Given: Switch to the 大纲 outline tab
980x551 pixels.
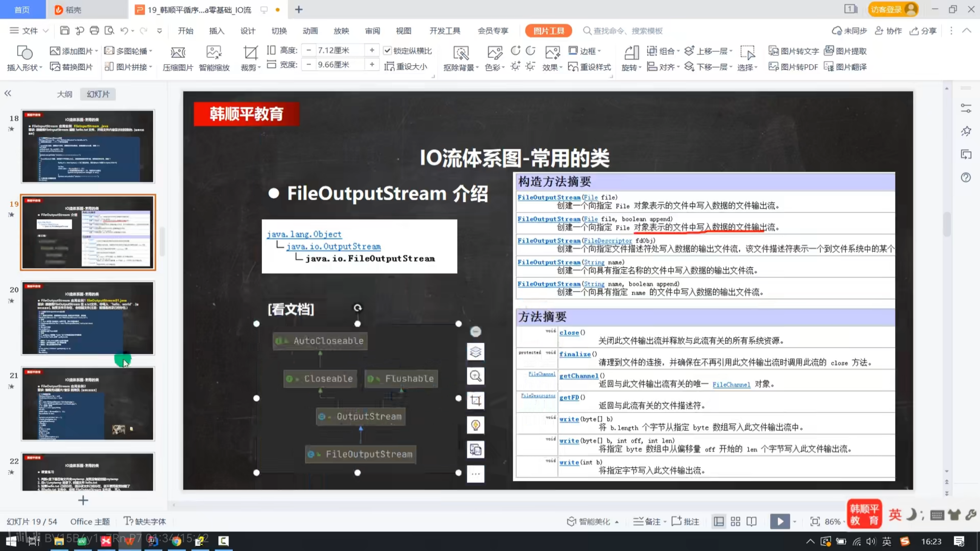Looking at the screenshot, I should pos(64,94).
